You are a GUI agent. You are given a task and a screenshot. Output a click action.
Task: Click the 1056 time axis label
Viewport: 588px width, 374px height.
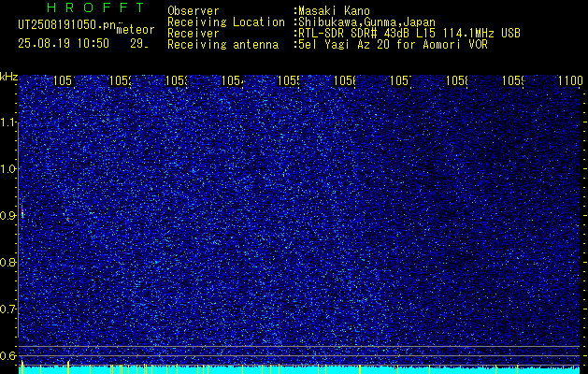(345, 80)
